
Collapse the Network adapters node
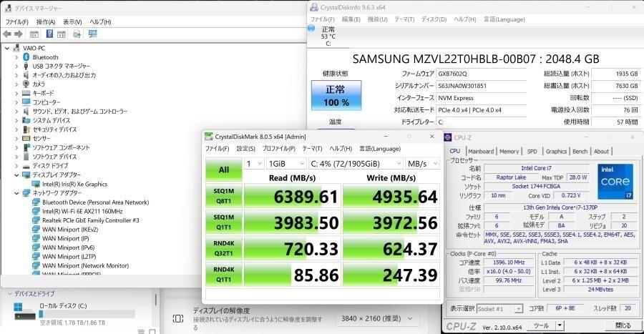pyautogui.click(x=16, y=193)
